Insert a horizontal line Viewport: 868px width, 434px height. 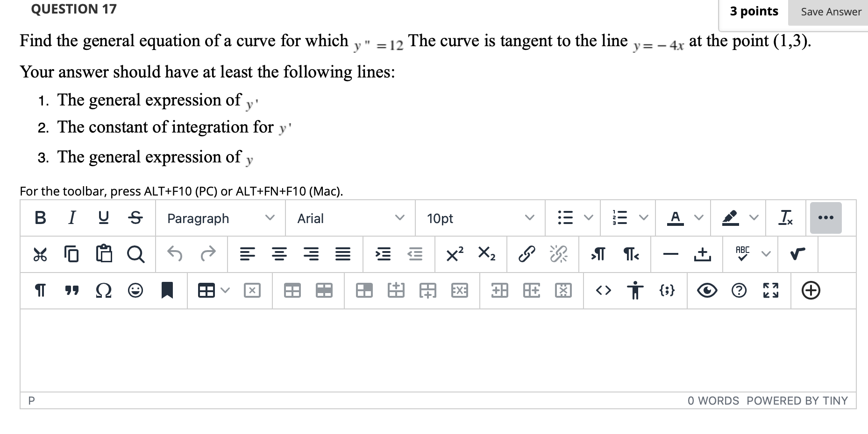[671, 254]
